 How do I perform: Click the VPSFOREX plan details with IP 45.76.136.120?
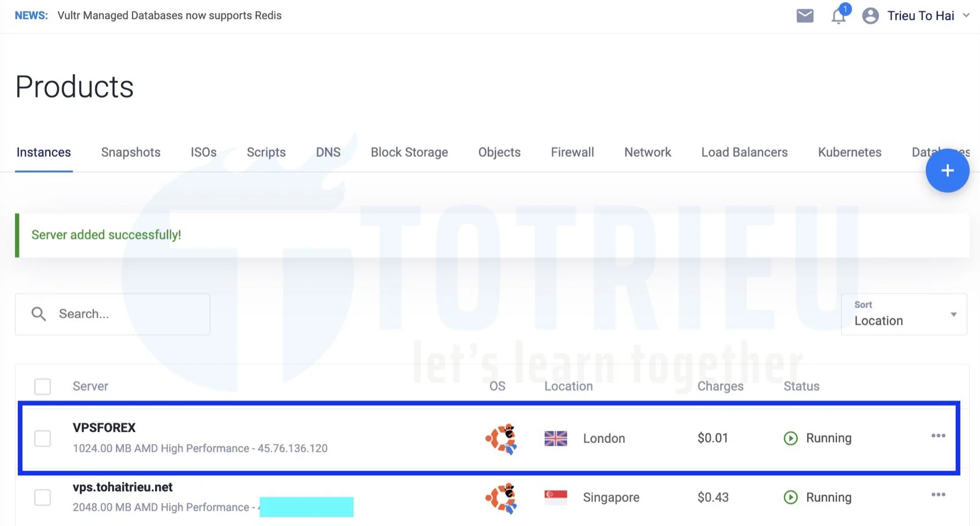(200, 448)
